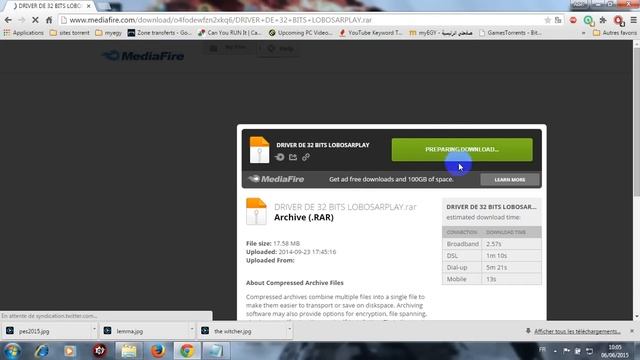Open dropdown arrow for the witcher.jpg download
The image size is (640, 360).
pyautogui.click(x=289, y=330)
